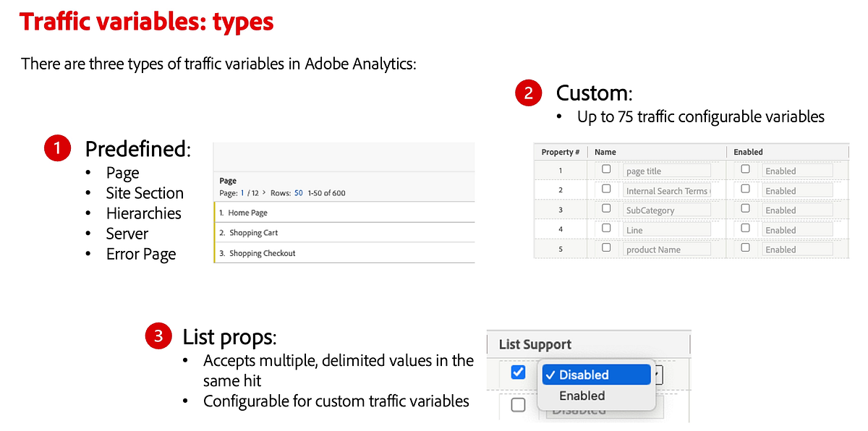Check the empty checkbox in second List Support row
The image size is (868, 431).
click(518, 405)
